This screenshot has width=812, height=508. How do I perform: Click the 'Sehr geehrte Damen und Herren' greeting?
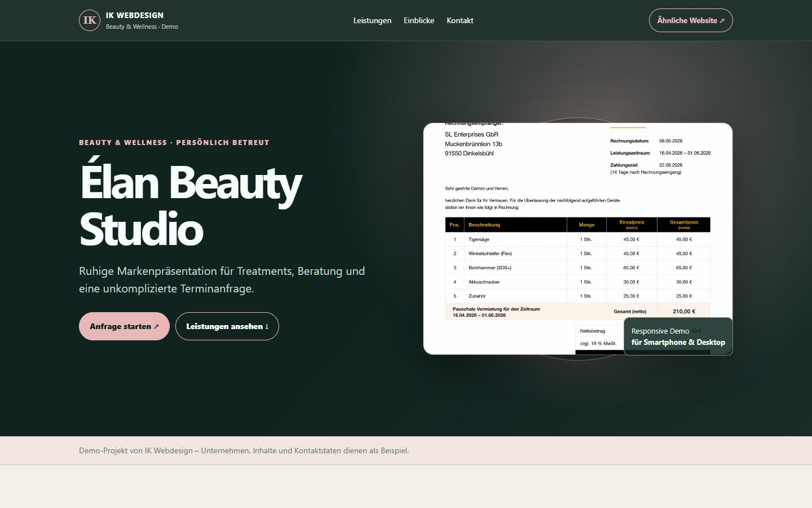476,188
